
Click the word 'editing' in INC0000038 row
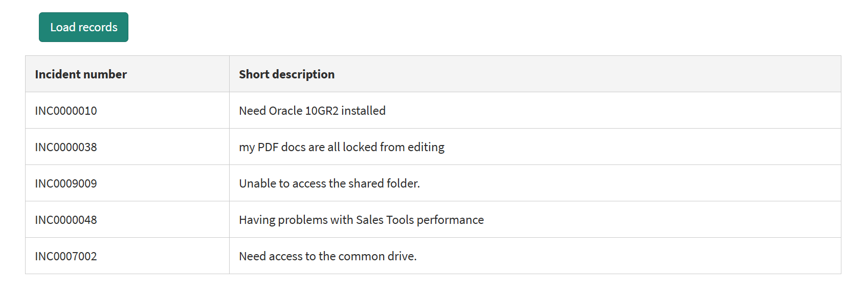(x=426, y=147)
